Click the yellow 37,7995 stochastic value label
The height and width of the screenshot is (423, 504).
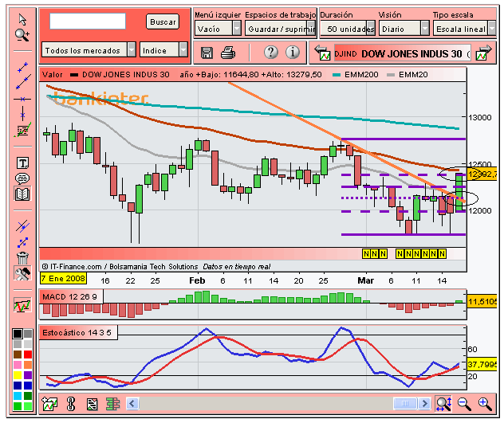[x=482, y=365]
